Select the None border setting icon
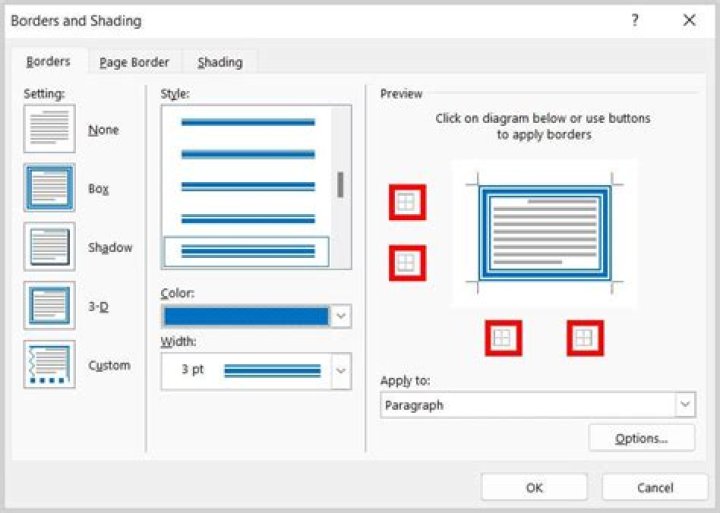The width and height of the screenshot is (720, 513). [49, 129]
